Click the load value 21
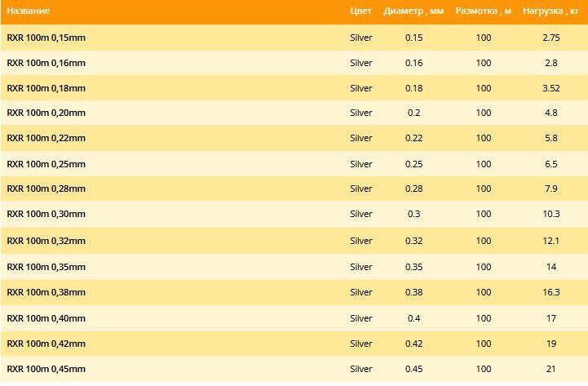588x386 pixels. [550, 369]
